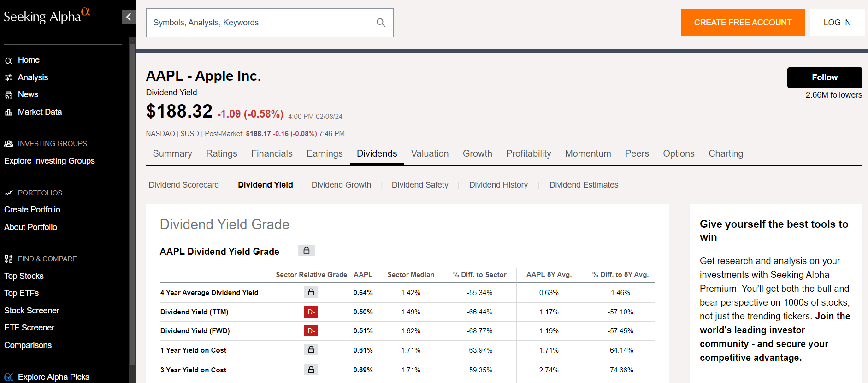Click the Home alpha icon in sidebar
The image size is (868, 383).
(x=9, y=60)
